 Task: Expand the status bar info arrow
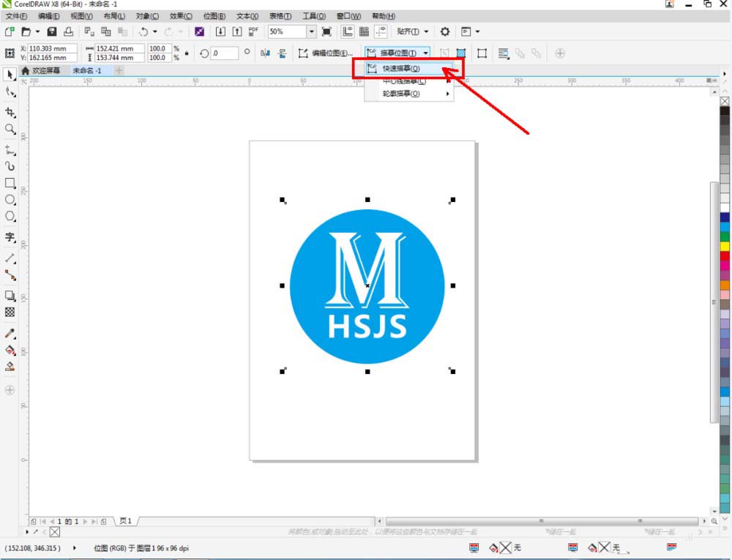pos(74,548)
